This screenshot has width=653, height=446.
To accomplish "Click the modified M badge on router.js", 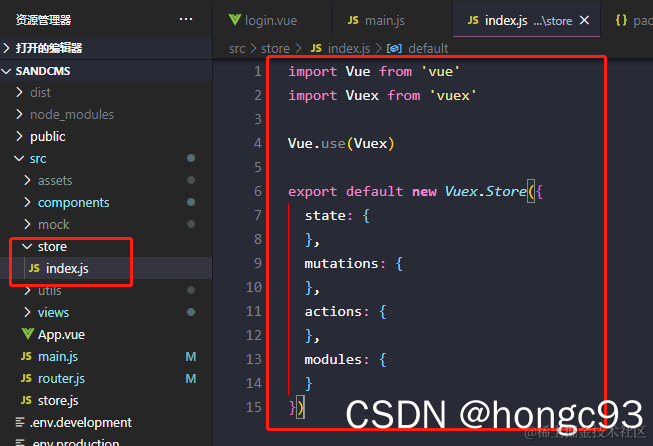I will point(191,379).
